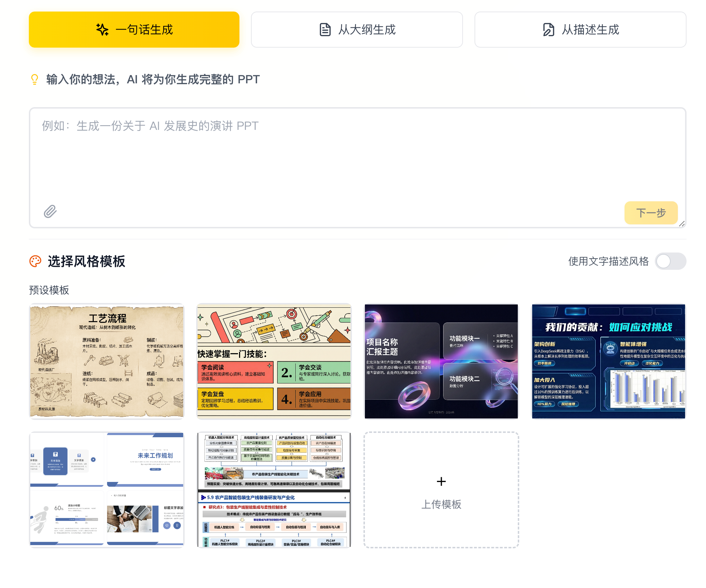Choose the parchment 工艺流程 template
The height and width of the screenshot is (588, 706).
[107, 361]
